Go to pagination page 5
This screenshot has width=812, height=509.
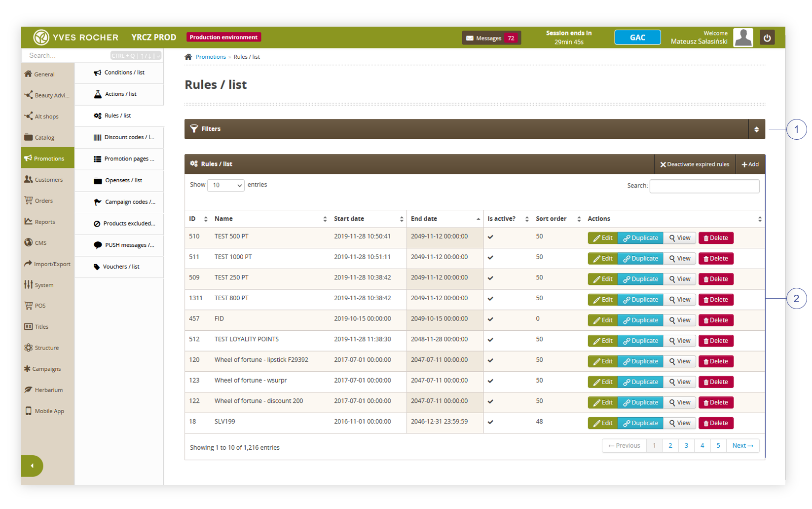(718, 446)
